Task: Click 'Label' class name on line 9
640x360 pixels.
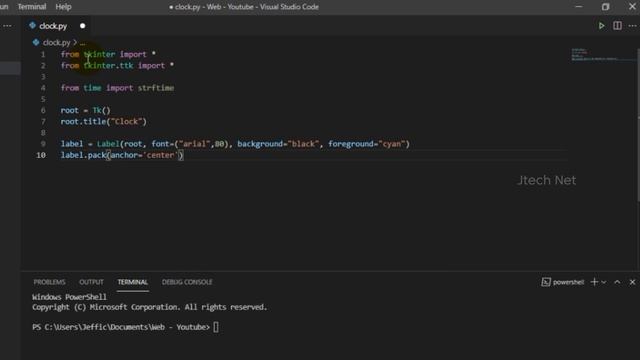Action: (x=108, y=144)
